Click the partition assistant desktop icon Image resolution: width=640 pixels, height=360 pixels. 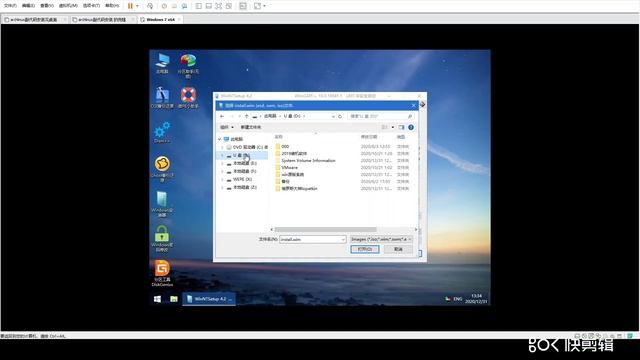pos(188,65)
